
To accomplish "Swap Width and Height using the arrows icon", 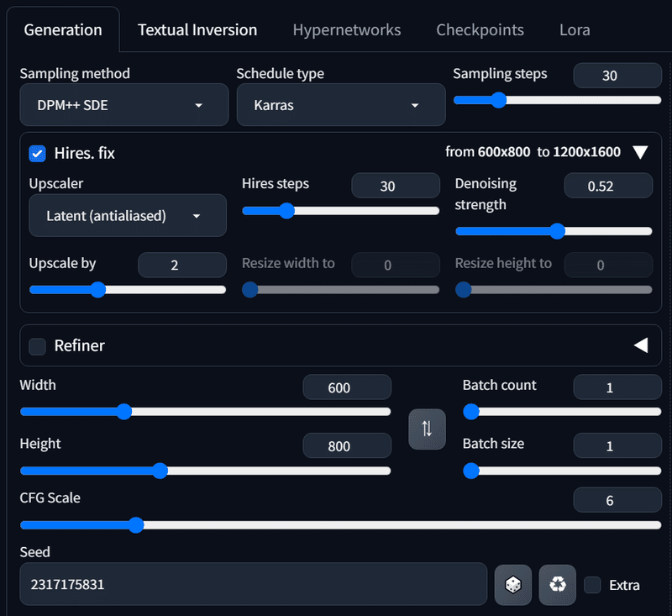I will (427, 429).
